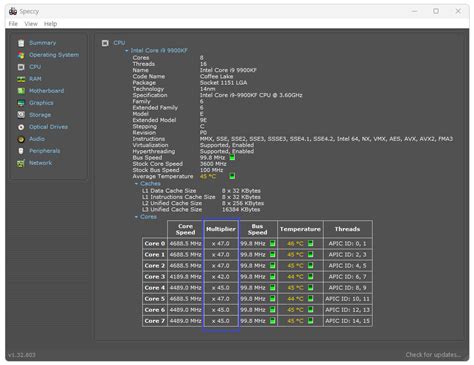The image size is (474, 365).
Task: Open the Operating System section icon
Action: [21, 55]
